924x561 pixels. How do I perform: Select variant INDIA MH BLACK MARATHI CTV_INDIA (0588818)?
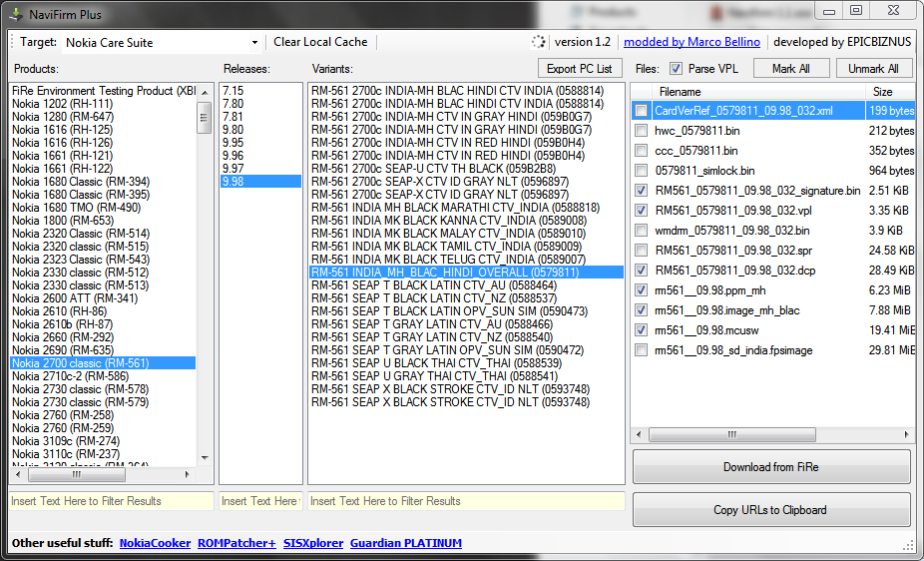[x=466, y=208]
